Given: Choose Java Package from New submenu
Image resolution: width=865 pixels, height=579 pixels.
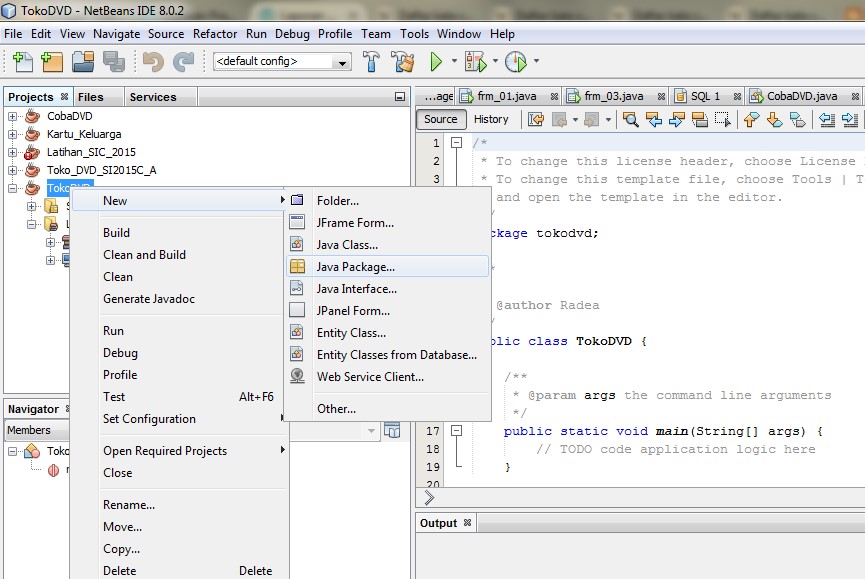Looking at the screenshot, I should (x=355, y=267).
